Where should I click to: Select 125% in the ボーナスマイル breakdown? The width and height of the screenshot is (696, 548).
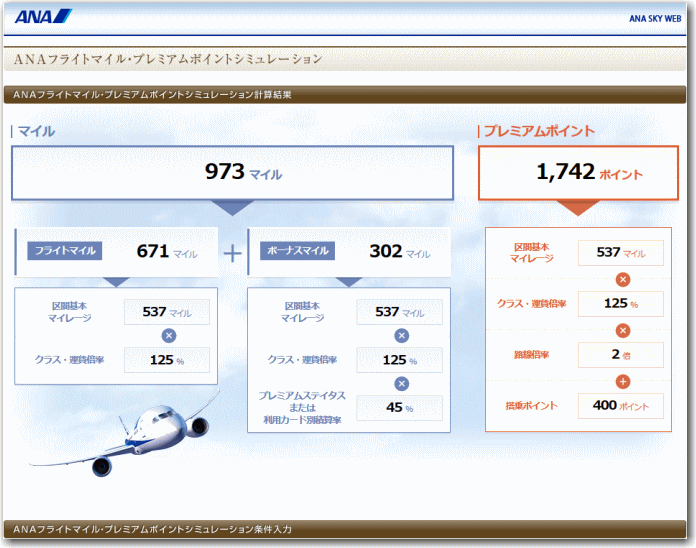pos(399,360)
